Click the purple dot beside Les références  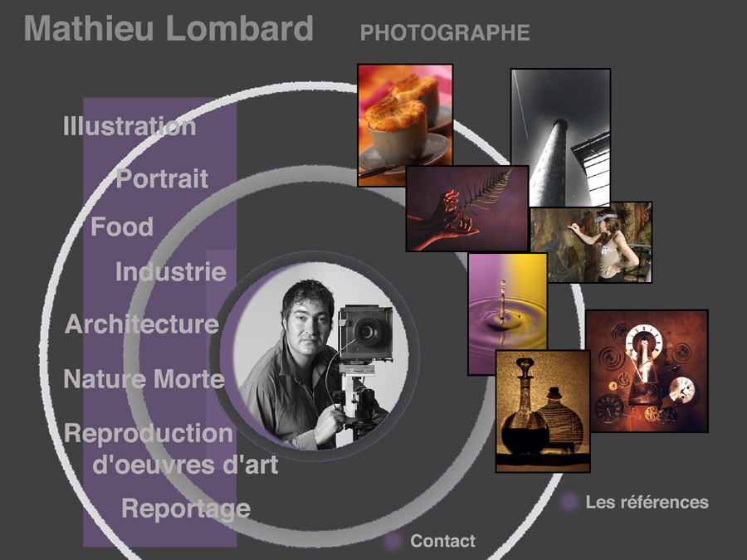[569, 502]
